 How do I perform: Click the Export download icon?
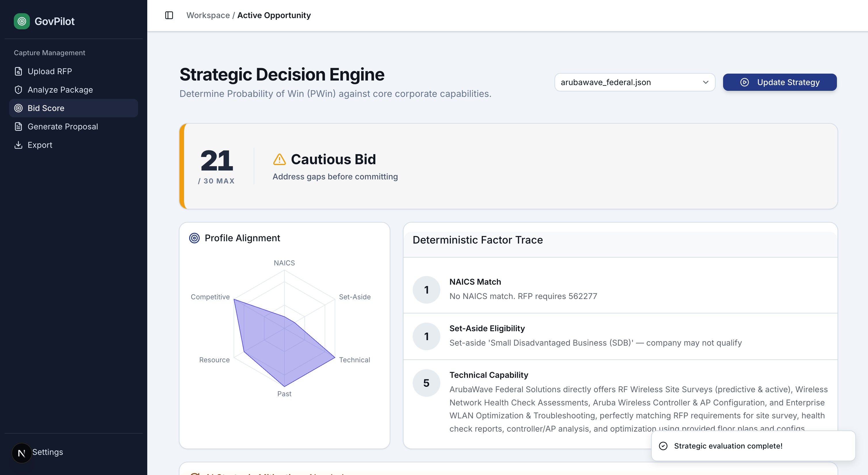(x=18, y=145)
